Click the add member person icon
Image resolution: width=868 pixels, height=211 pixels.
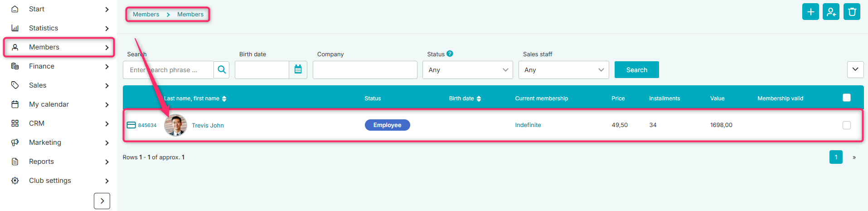click(x=831, y=12)
